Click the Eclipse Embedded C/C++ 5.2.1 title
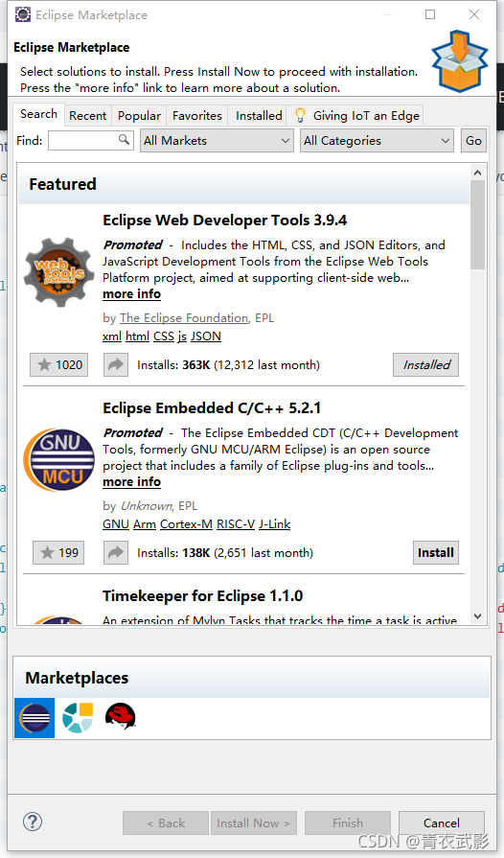 pyautogui.click(x=212, y=408)
